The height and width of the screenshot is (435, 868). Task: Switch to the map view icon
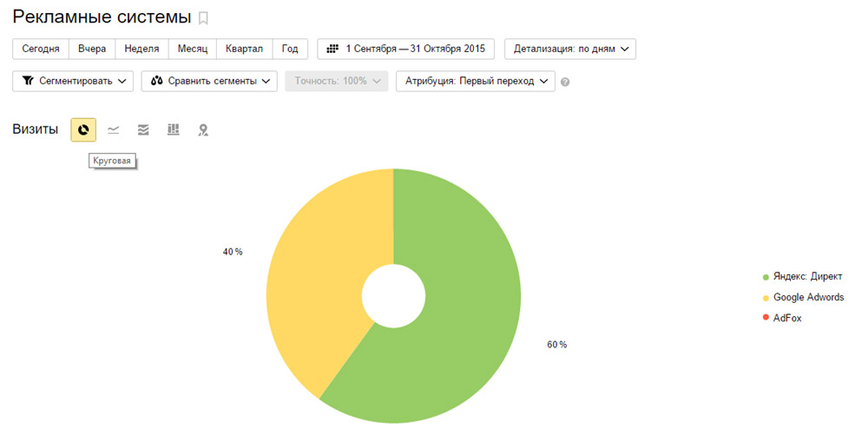coord(203,130)
